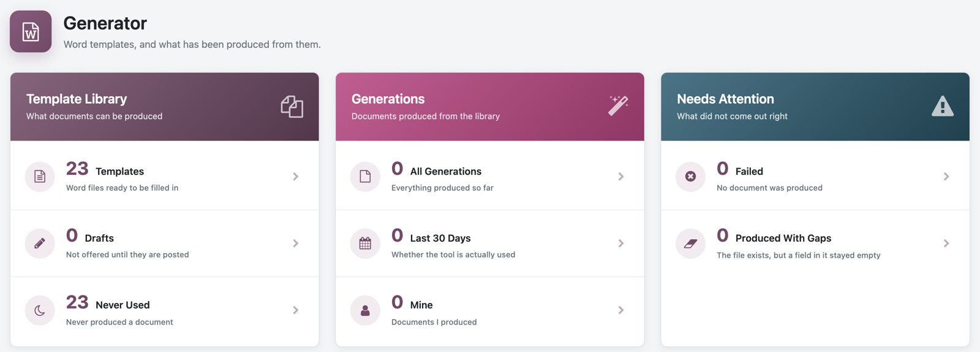Screen dimensions: 980x352
Task: Open the Mine label
Action: click(421, 305)
